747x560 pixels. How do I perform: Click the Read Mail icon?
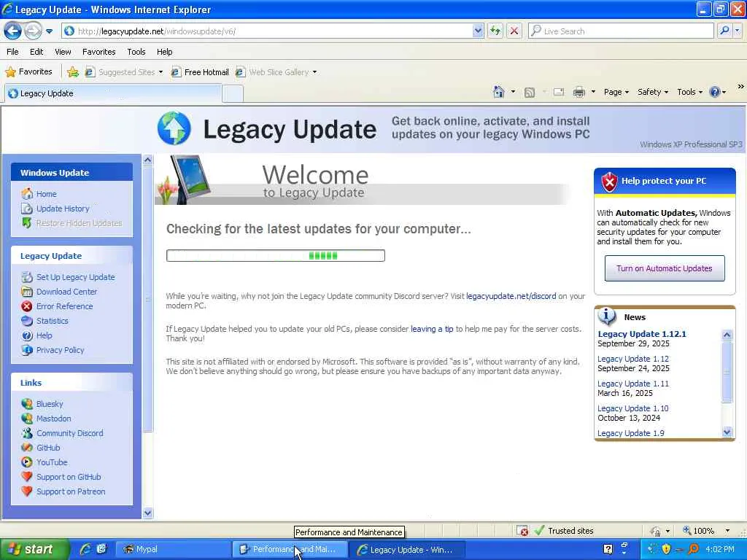(x=559, y=92)
